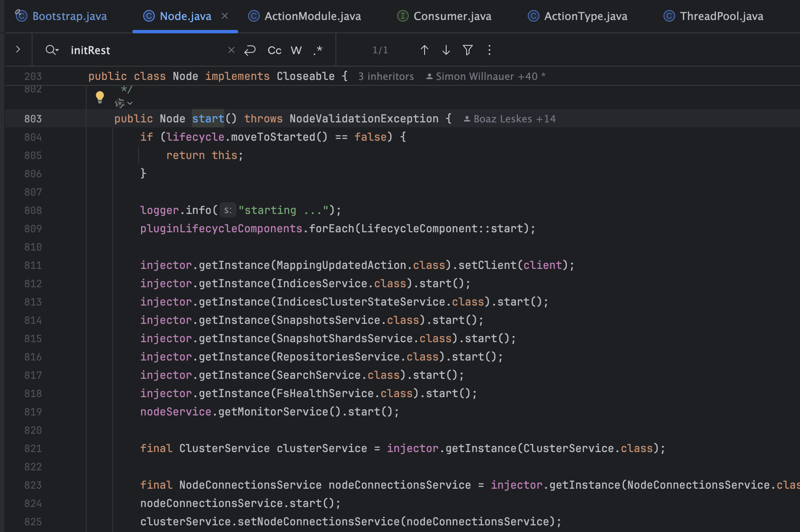Viewport: 800px width, 532px height.
Task: Click FsHealthService on line 818
Action: tap(325, 393)
